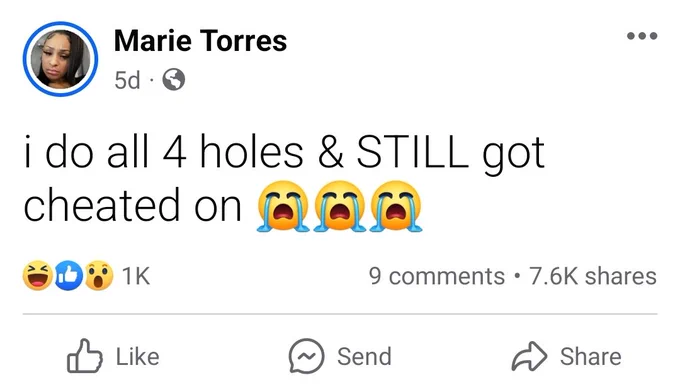Click the 5d post timestamp
This screenshot has width=680, height=392.
[x=127, y=80]
